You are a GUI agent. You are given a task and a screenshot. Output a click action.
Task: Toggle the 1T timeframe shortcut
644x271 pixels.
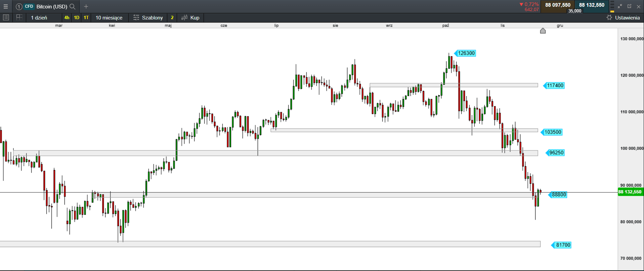pos(86,17)
